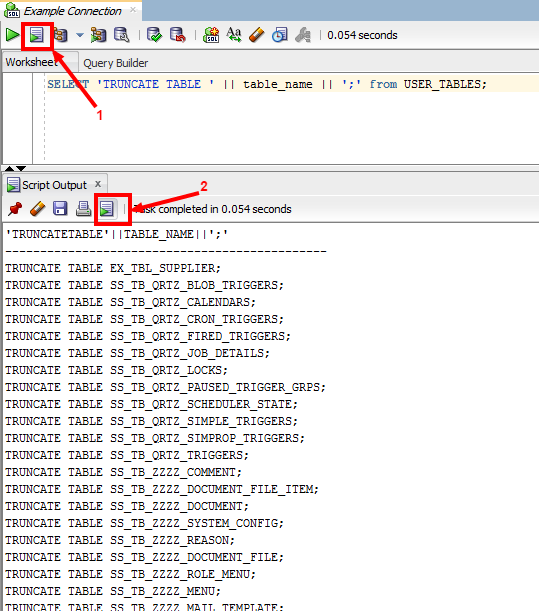This screenshot has width=539, height=611.
Task: Click the Rollback icon
Action: [178, 35]
